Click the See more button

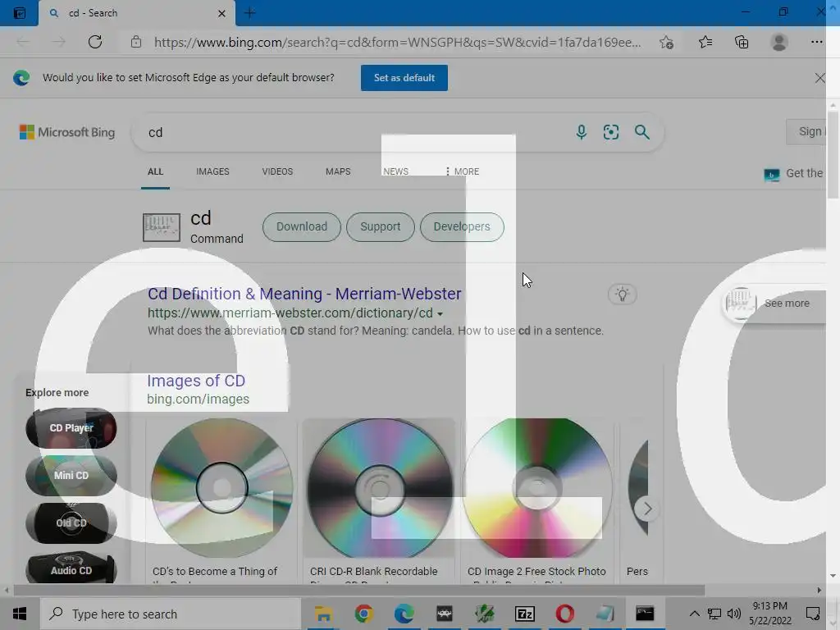(774, 304)
